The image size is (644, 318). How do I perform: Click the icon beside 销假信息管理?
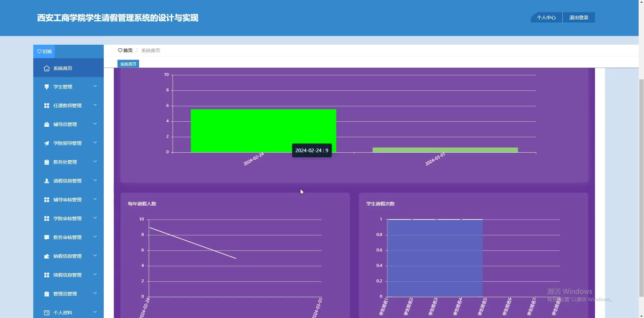(x=47, y=256)
